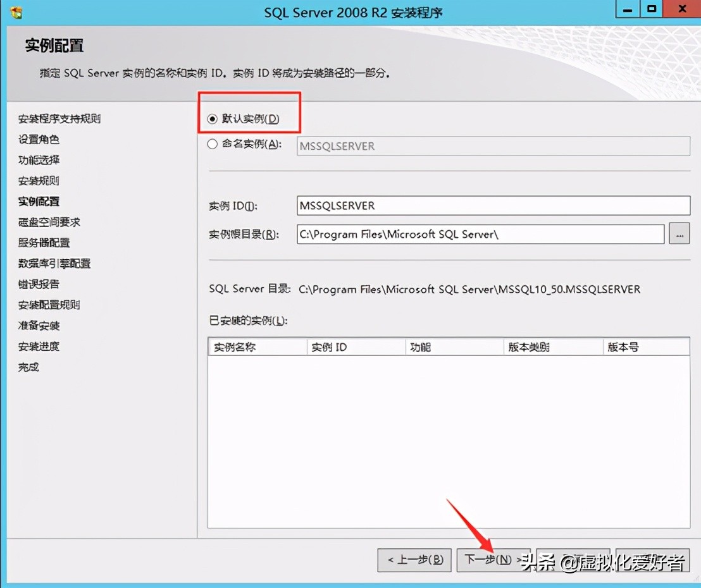The width and height of the screenshot is (701, 588).
Task: Click 功能 column header
Action: [x=455, y=347]
